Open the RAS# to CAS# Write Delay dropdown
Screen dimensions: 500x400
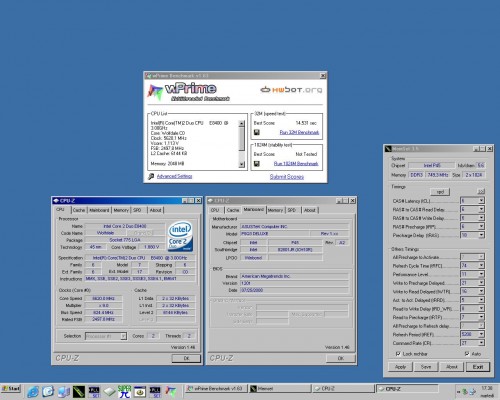click(481, 218)
